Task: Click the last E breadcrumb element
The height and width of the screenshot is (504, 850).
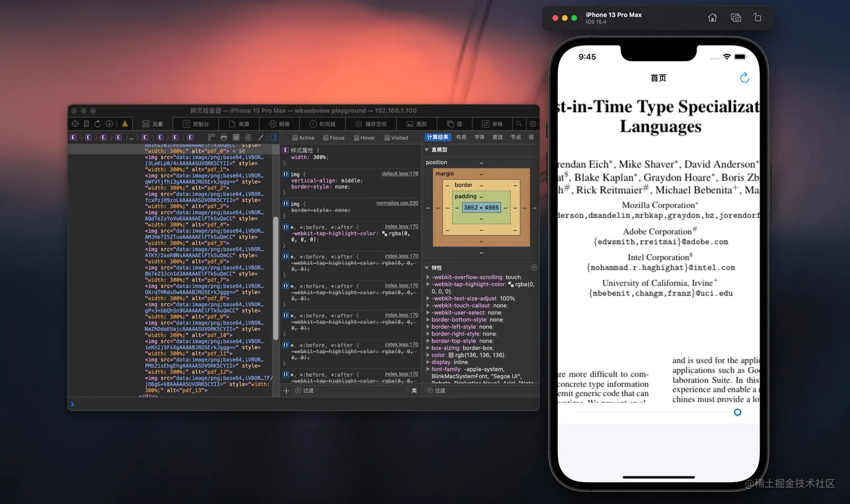Action: coord(190,137)
